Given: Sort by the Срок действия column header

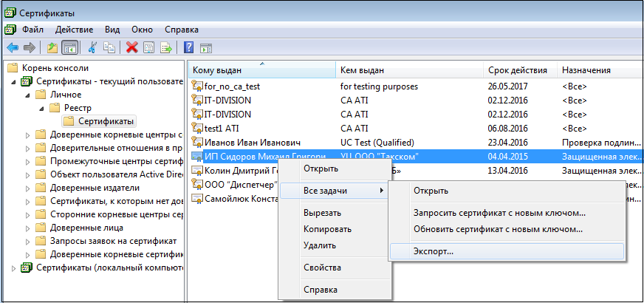Looking at the screenshot, I should (517, 70).
